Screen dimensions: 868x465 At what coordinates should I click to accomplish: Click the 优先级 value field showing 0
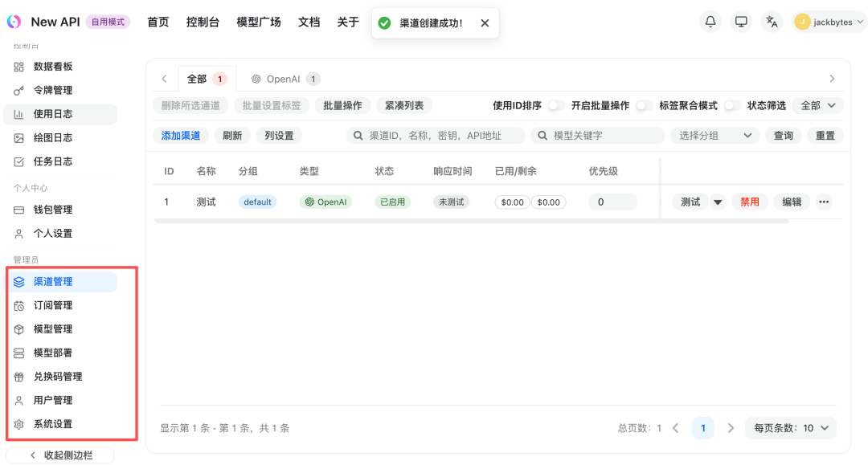pos(612,202)
